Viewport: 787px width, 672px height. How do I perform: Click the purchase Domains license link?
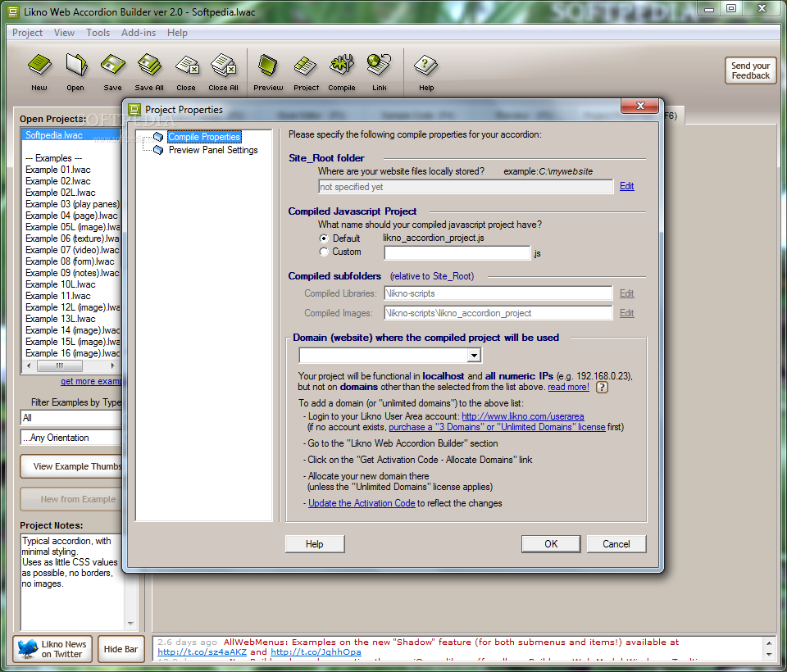(497, 427)
